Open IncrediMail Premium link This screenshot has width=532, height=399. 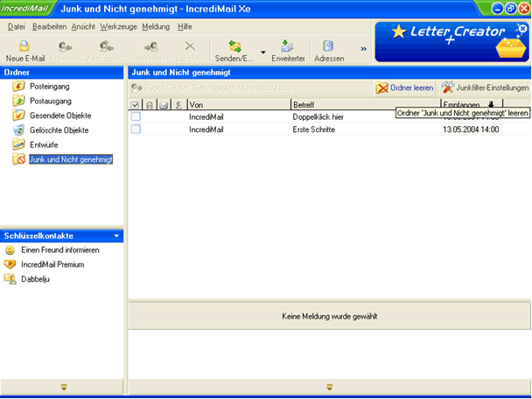[x=52, y=264]
